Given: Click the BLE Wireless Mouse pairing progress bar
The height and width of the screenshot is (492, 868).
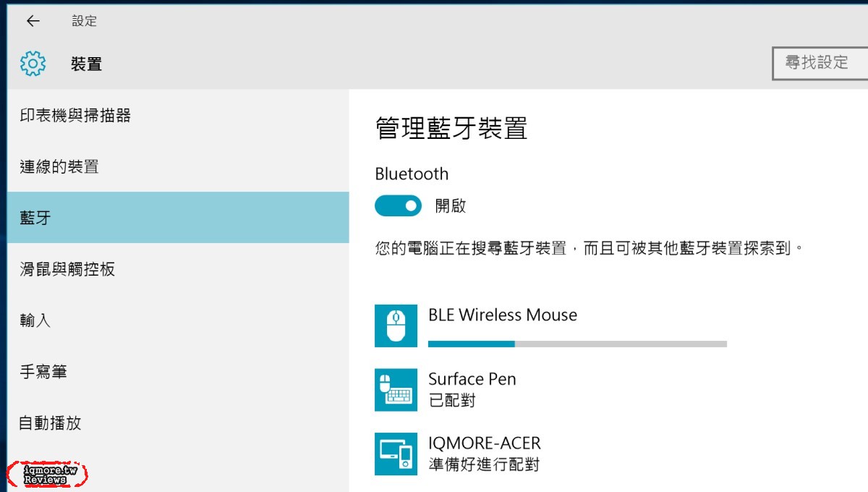Looking at the screenshot, I should coord(577,344).
